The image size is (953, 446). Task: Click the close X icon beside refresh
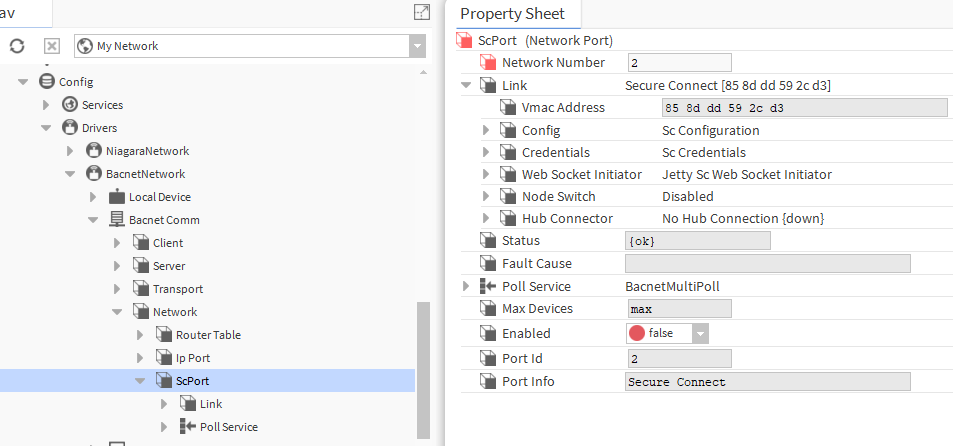(51, 46)
